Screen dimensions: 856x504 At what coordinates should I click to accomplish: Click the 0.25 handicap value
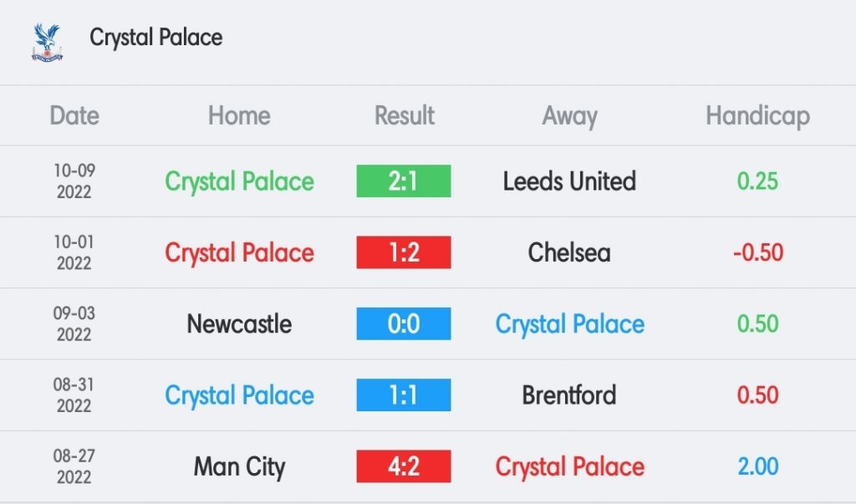757,181
